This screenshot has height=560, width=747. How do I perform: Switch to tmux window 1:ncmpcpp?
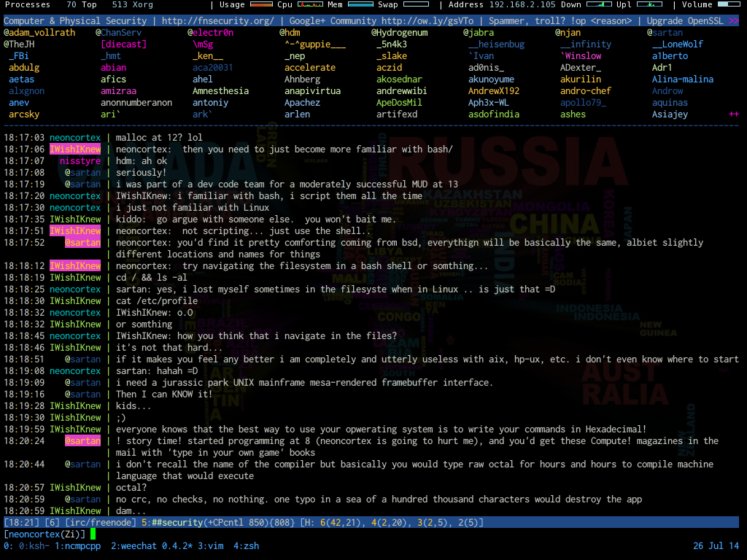[77, 546]
